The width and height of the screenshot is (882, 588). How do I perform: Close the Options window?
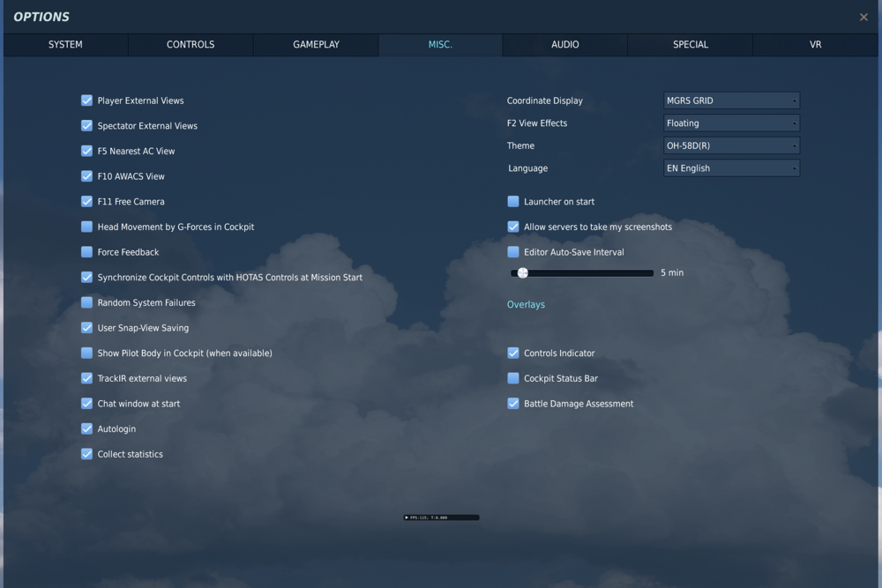click(x=863, y=17)
